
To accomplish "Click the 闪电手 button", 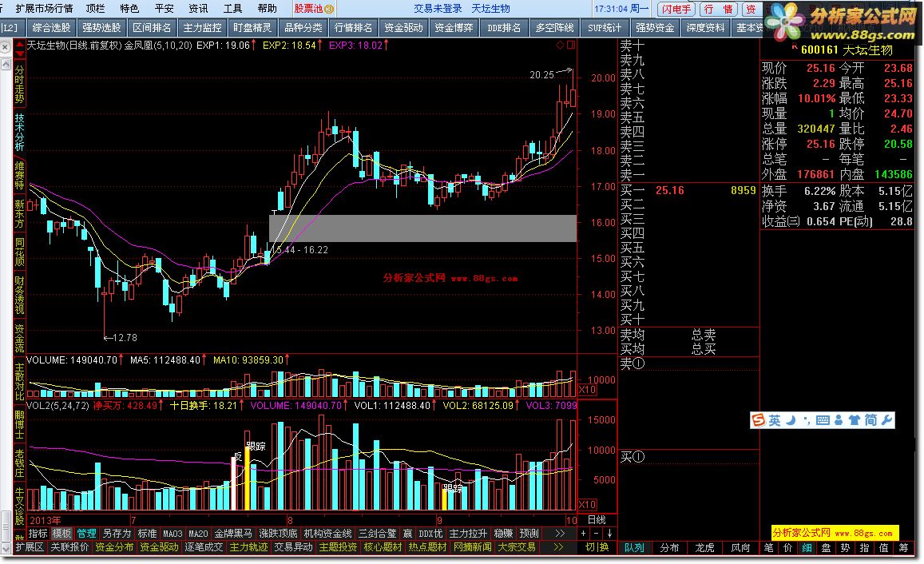I will click(676, 9).
